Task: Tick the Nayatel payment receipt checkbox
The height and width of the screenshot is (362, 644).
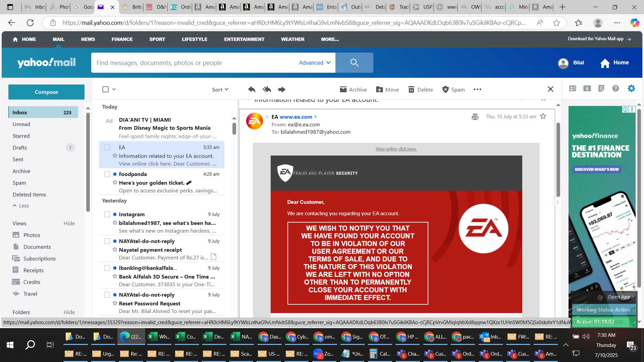Action: pyautogui.click(x=107, y=241)
